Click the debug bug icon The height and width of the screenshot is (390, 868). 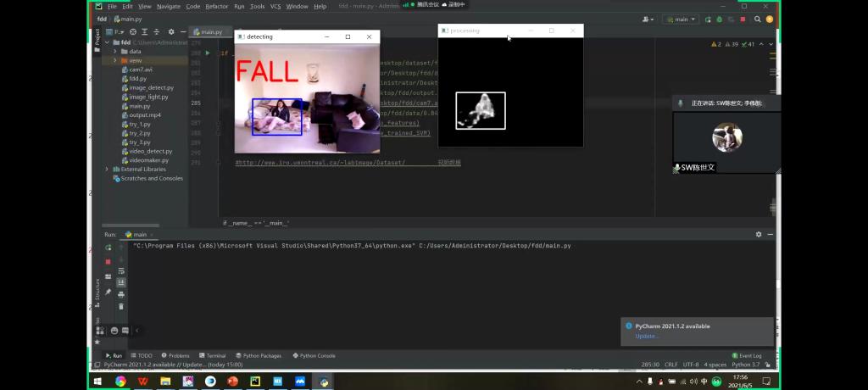click(719, 19)
